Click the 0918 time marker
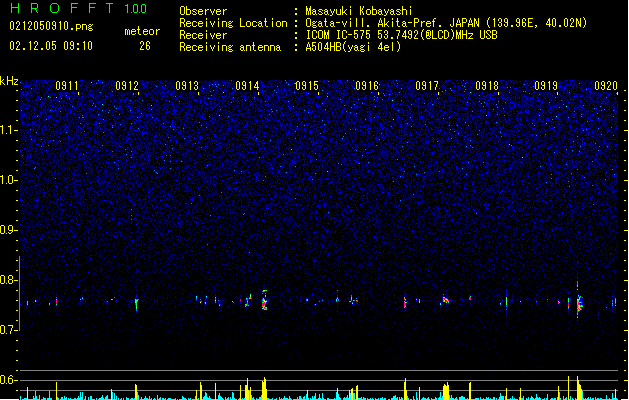Screen dimensions: 629x400 tap(487, 86)
